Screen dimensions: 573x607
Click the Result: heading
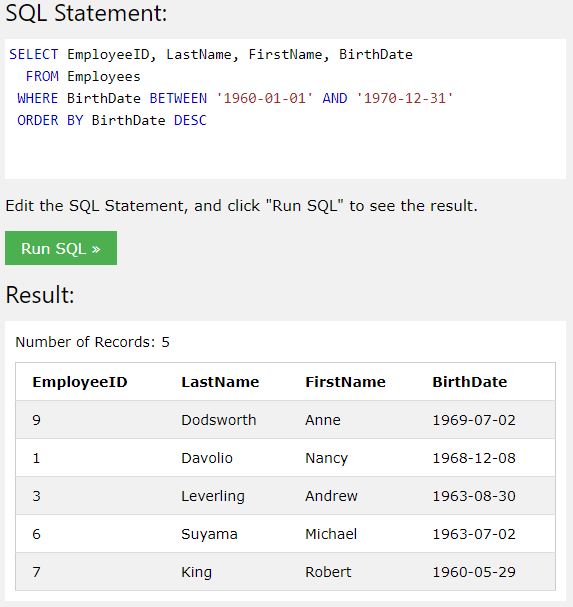(x=40, y=295)
